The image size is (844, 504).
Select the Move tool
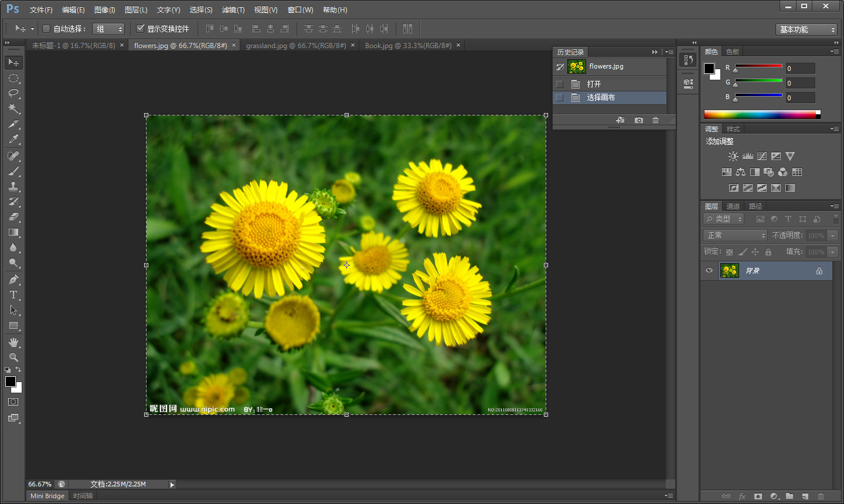(x=13, y=62)
